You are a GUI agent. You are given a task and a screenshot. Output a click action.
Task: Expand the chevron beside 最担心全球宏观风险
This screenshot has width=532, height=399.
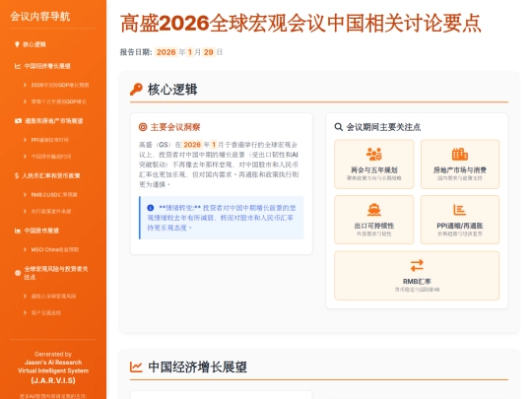click(25, 296)
